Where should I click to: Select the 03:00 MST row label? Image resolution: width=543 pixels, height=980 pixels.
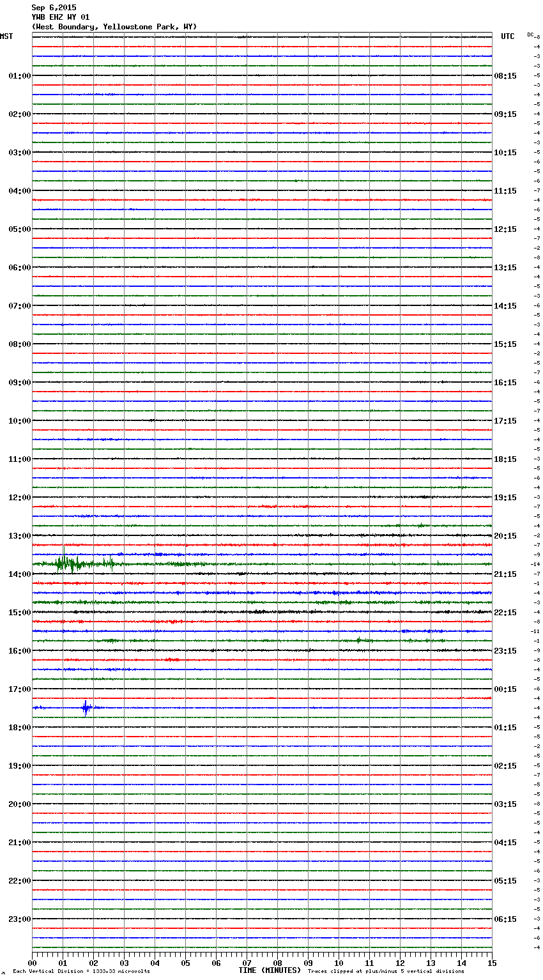click(x=20, y=153)
